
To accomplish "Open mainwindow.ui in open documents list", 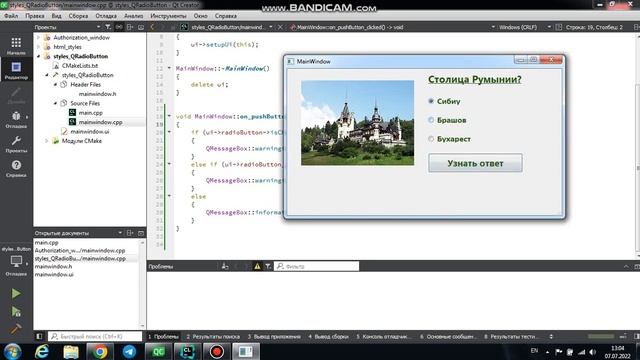I will coord(54,274).
